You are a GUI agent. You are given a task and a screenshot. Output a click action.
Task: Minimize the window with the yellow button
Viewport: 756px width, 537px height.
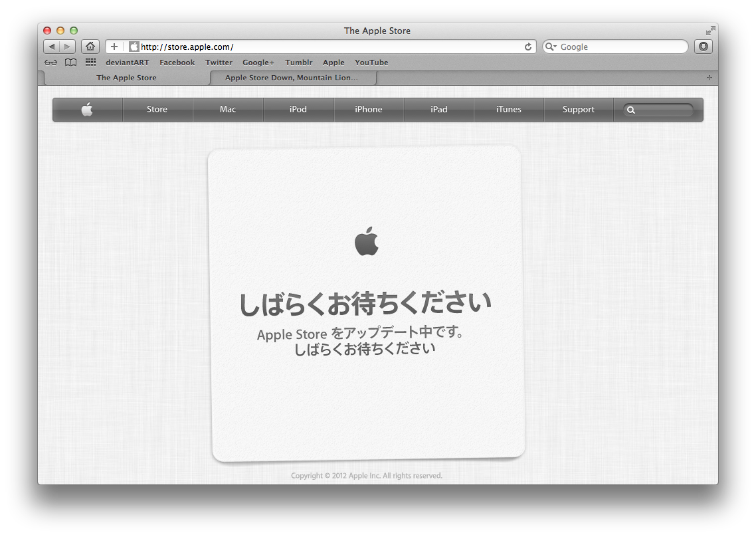pos(60,31)
